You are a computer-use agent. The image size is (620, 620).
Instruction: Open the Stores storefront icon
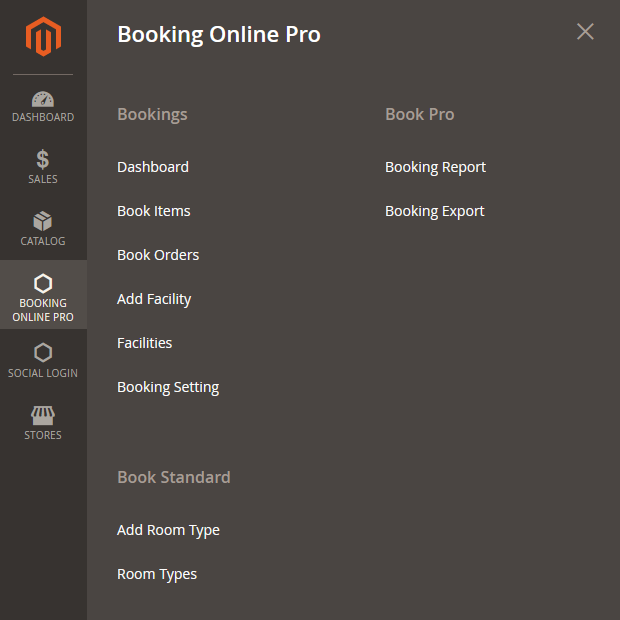tap(43, 415)
